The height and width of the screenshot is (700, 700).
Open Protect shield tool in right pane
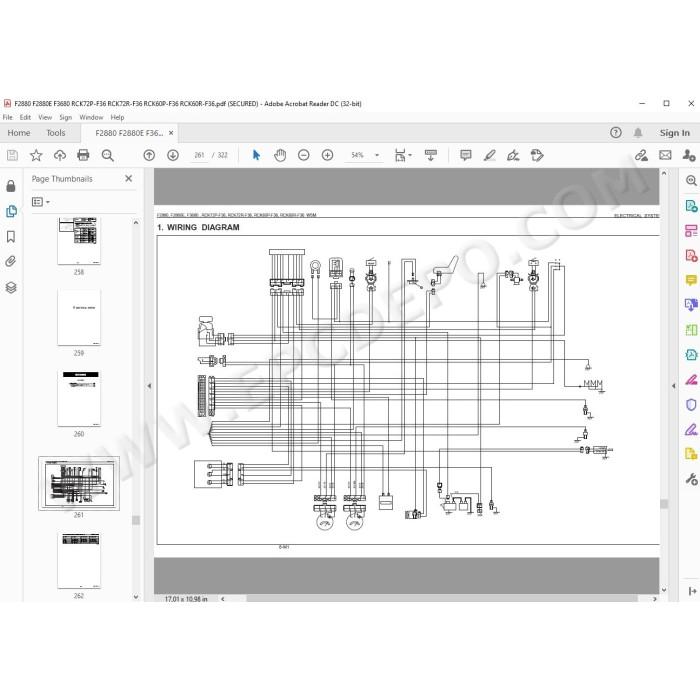pos(691,404)
